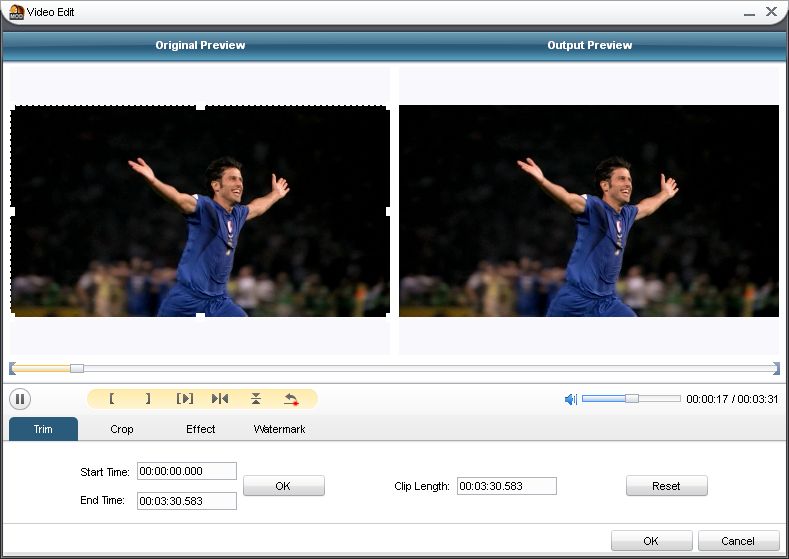
Task: Click the undo arrow with red dot
Action: [x=291, y=400]
